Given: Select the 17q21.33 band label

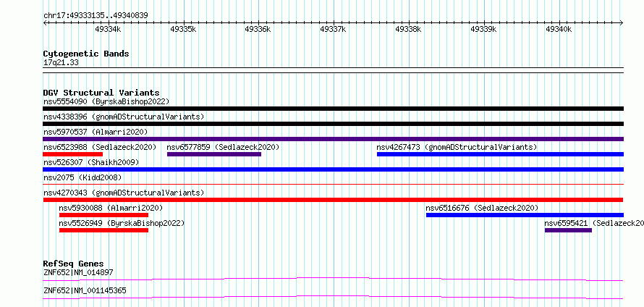Looking at the screenshot, I should tap(61, 63).
